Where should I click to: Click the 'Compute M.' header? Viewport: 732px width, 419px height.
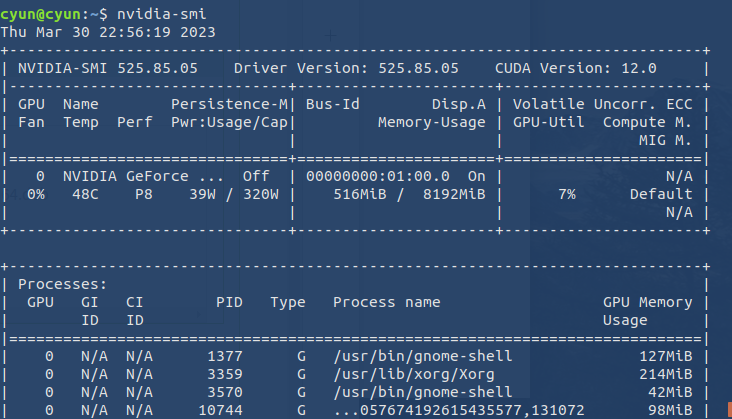pos(648,122)
